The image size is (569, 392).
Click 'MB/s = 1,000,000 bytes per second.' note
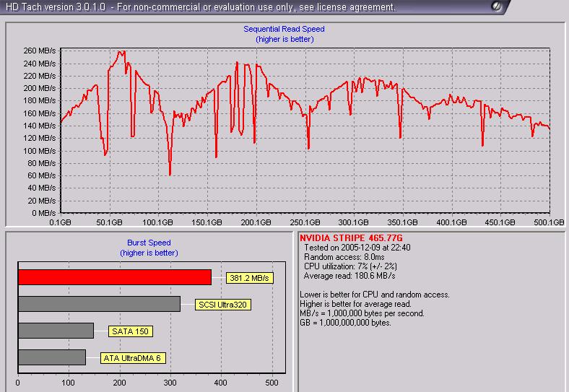click(362, 313)
